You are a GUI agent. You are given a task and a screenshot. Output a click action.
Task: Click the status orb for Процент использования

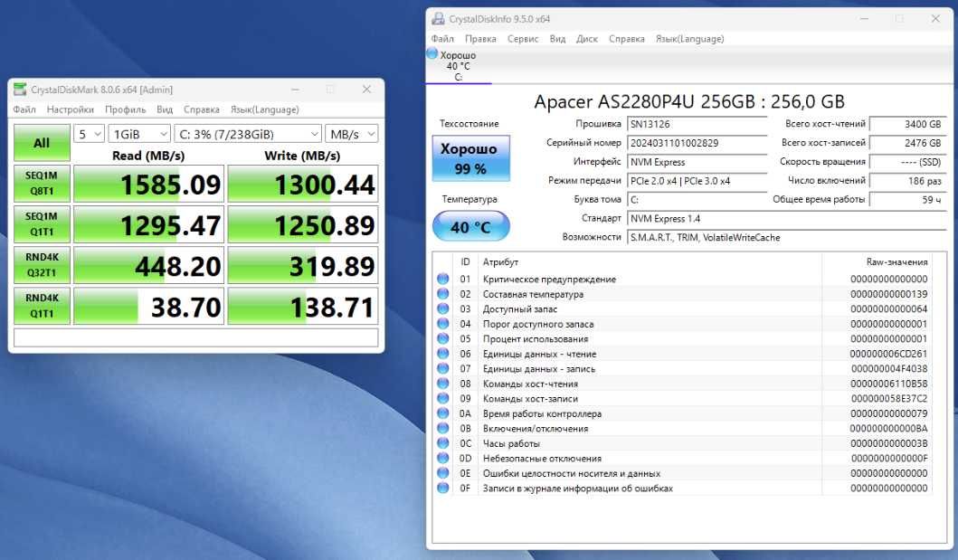(x=443, y=339)
